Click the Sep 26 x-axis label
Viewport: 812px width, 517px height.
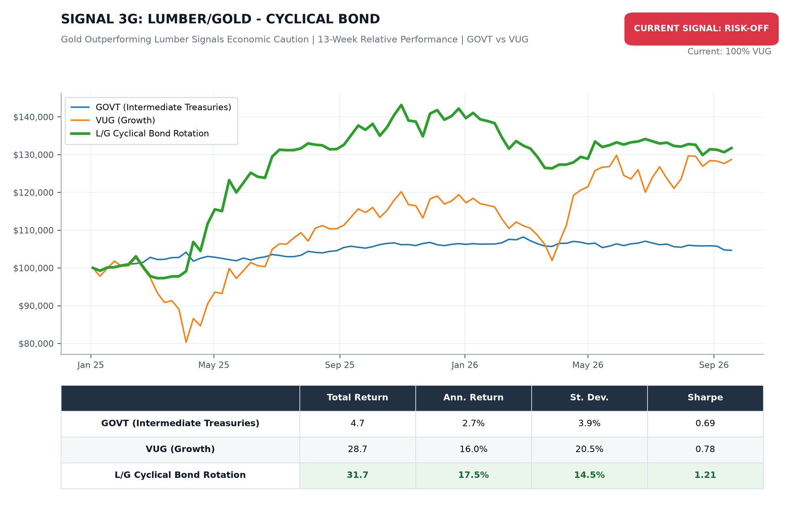click(x=714, y=365)
